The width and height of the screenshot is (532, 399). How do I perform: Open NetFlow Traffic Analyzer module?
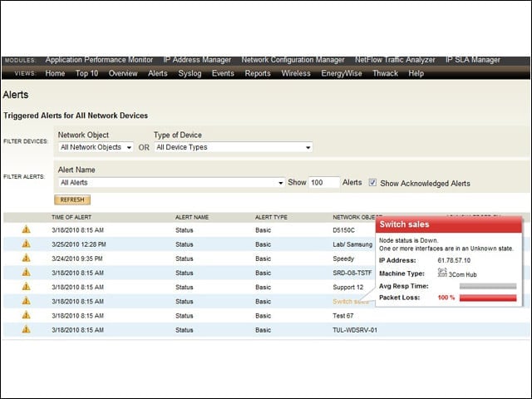tap(395, 60)
